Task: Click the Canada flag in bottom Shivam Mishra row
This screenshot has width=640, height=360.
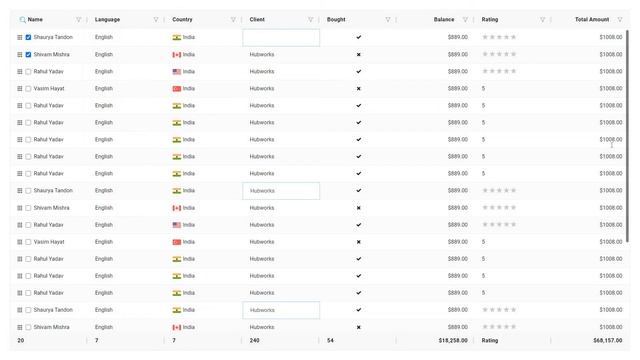Action: point(177,327)
